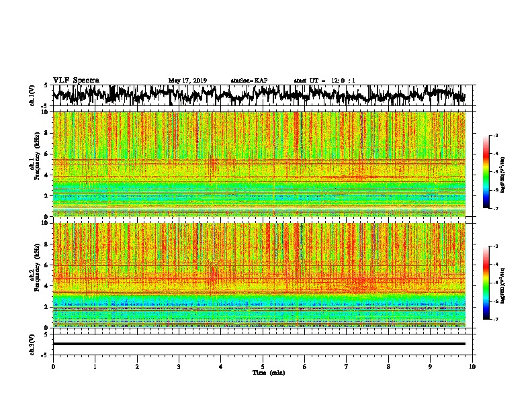Viewport: 532px width, 411px height.
Task: Click the ch.2 color scale bar
Action: coord(486,283)
